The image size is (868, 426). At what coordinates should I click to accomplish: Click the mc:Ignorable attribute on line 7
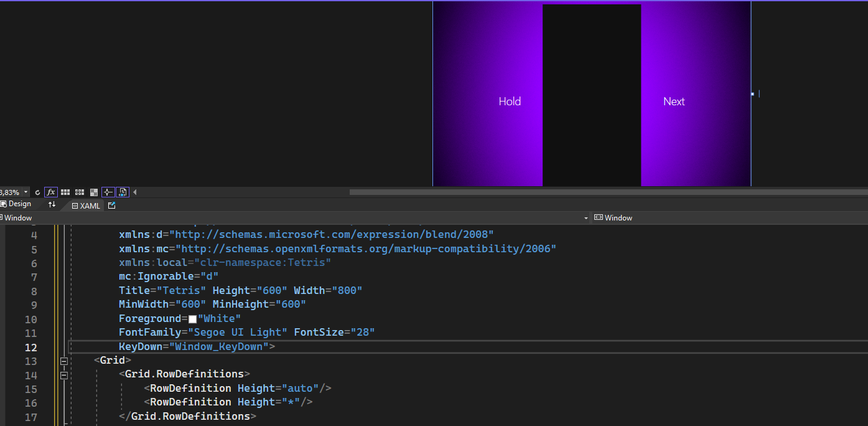(169, 276)
